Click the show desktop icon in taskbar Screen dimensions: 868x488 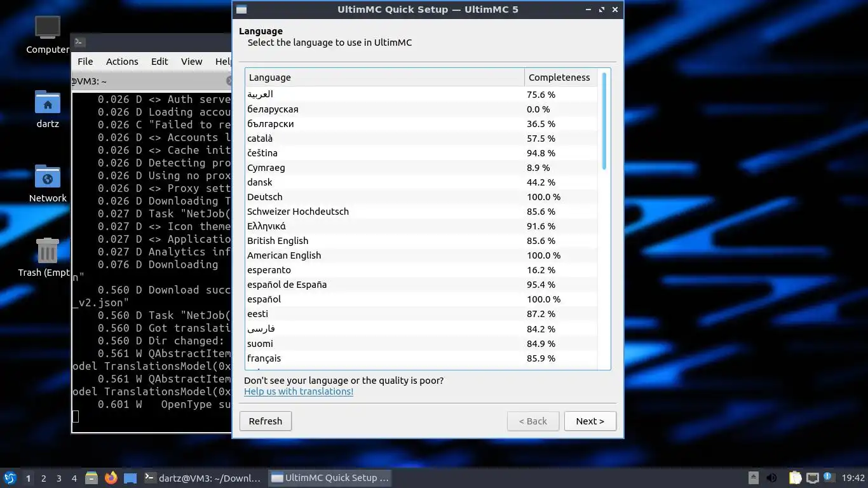[130, 478]
